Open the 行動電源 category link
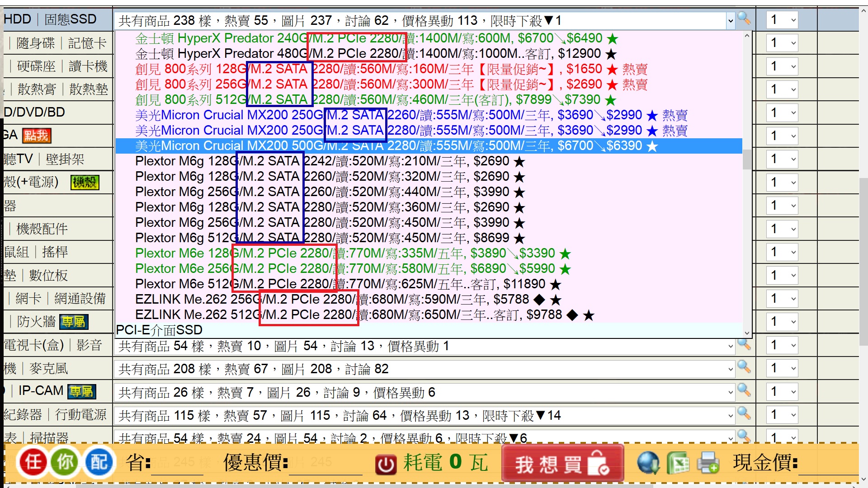 (x=81, y=415)
